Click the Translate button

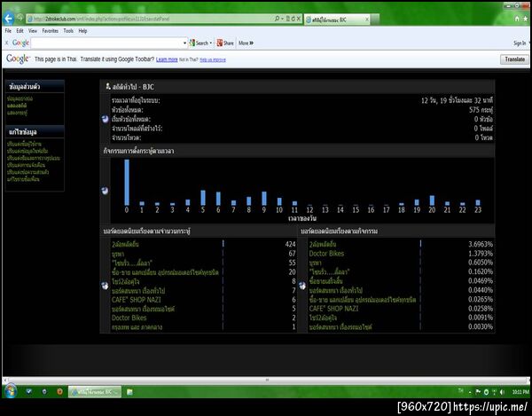[x=514, y=59]
